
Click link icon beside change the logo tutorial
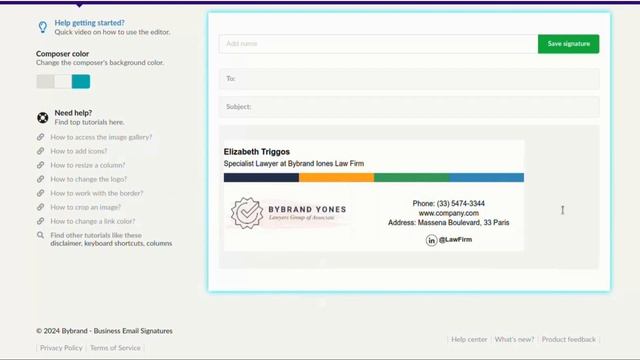[40, 179]
